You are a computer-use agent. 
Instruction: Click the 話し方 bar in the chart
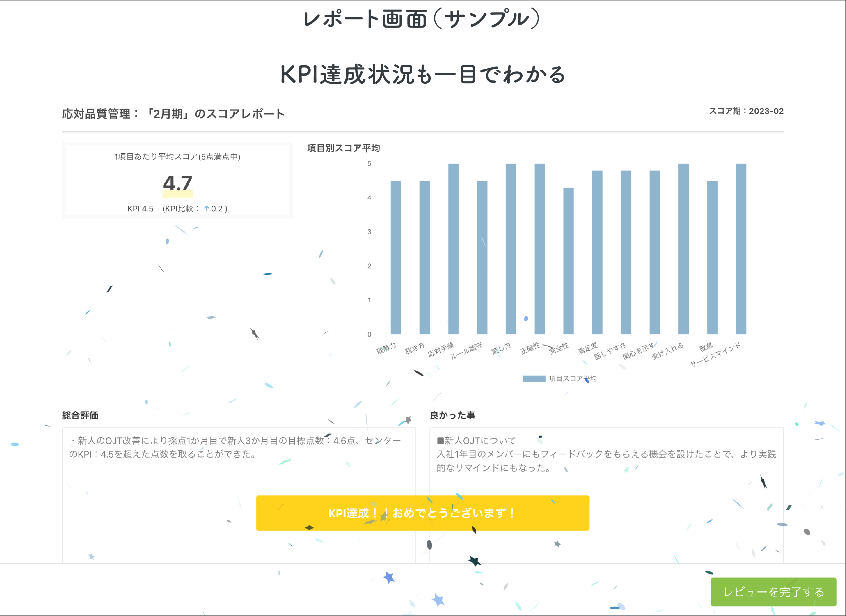pos(511,249)
